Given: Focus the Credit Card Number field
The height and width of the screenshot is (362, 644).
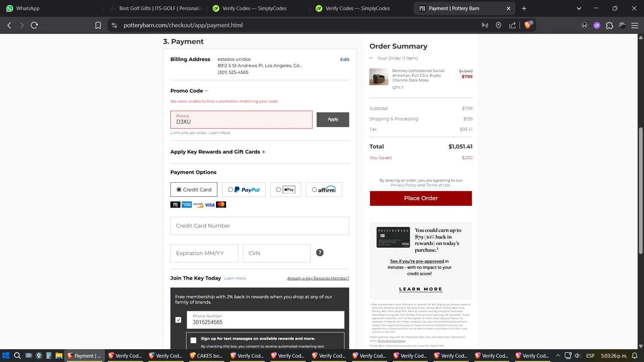Looking at the screenshot, I should pos(260,226).
